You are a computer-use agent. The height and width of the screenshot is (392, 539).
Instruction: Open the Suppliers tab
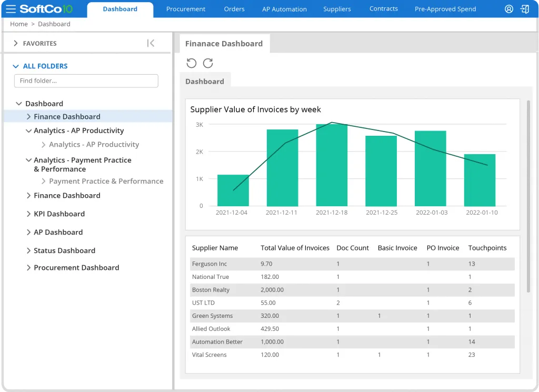click(x=337, y=9)
